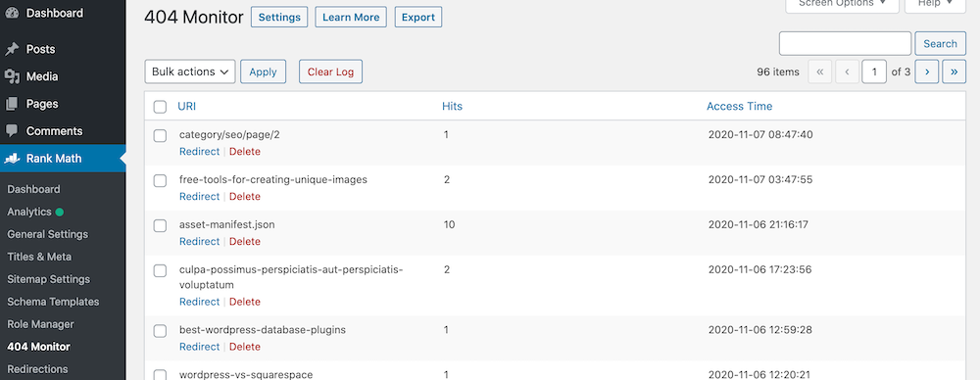
Task: Click the Media icon in the sidebar
Action: pos(12,76)
